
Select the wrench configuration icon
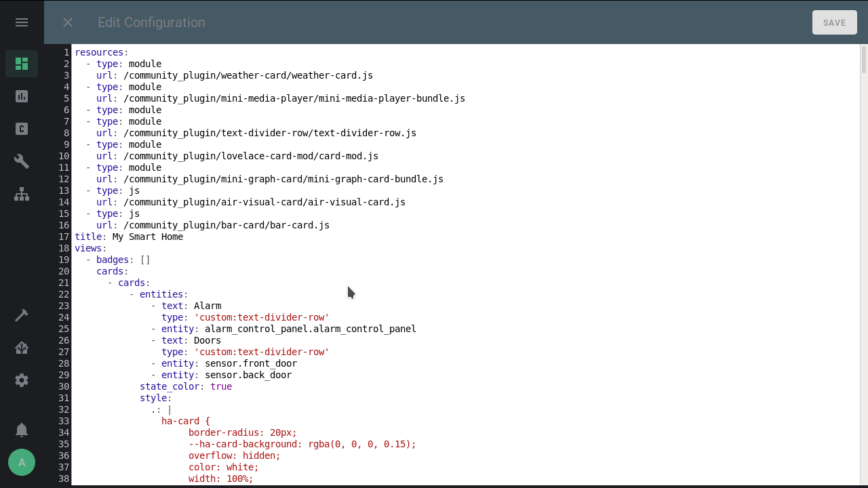point(21,161)
